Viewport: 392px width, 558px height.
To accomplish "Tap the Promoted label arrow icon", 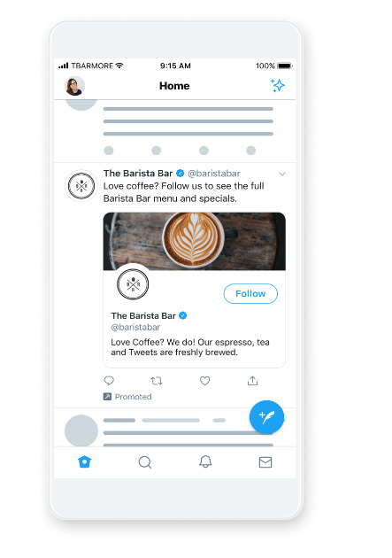I will tap(107, 397).
